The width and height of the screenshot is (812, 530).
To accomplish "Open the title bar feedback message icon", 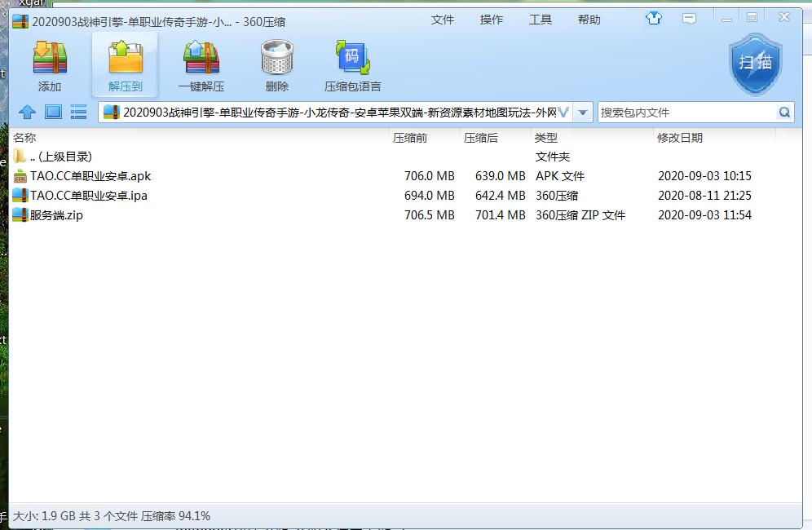I will (690, 19).
